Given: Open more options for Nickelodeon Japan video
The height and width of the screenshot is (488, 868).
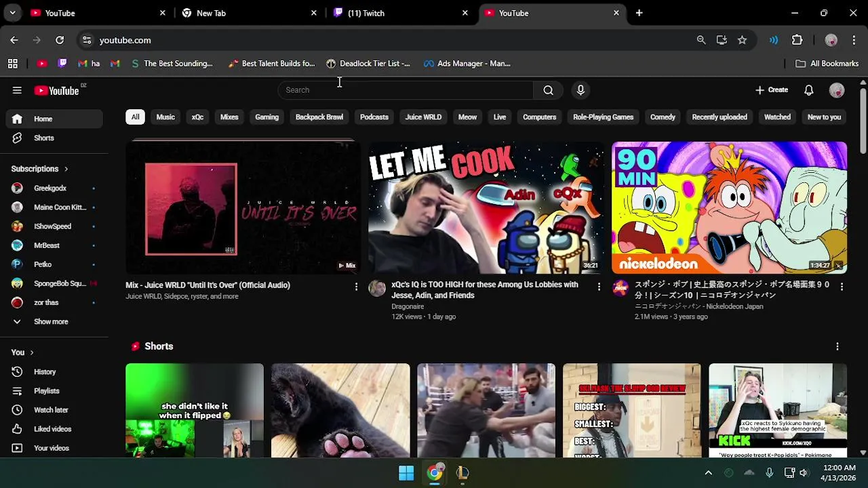Looking at the screenshot, I should [842, 287].
